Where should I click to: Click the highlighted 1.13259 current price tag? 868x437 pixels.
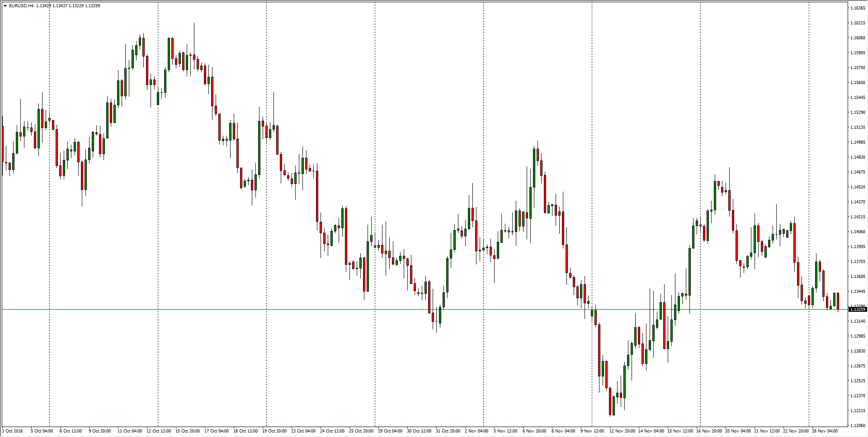pyautogui.click(x=858, y=310)
